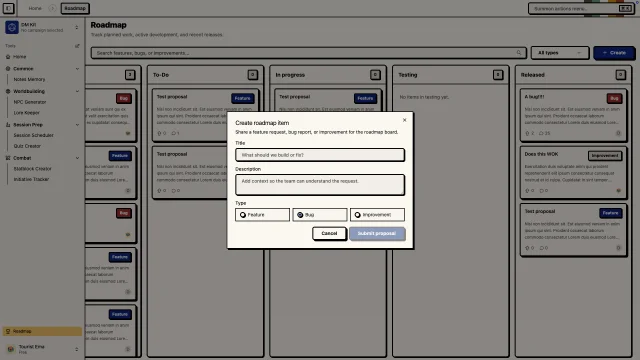The width and height of the screenshot is (640, 360).
Task: Close the Create roadmap item dialog
Action: pos(404,120)
